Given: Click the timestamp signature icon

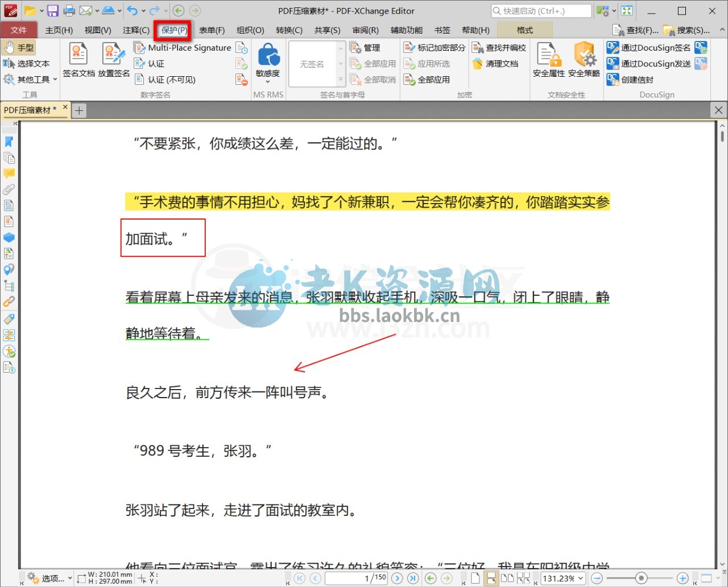Looking at the screenshot, I should (242, 48).
